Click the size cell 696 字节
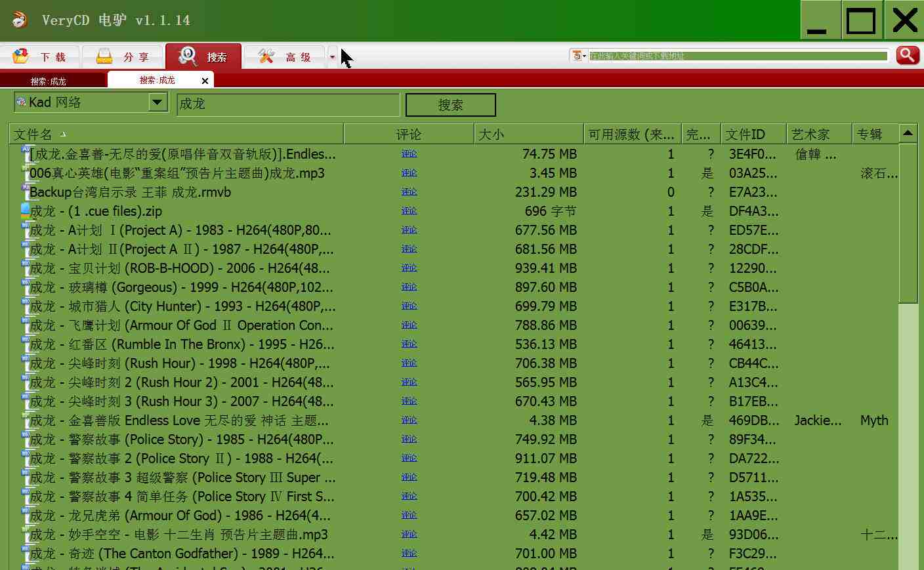Image resolution: width=924 pixels, height=570 pixels. (551, 211)
